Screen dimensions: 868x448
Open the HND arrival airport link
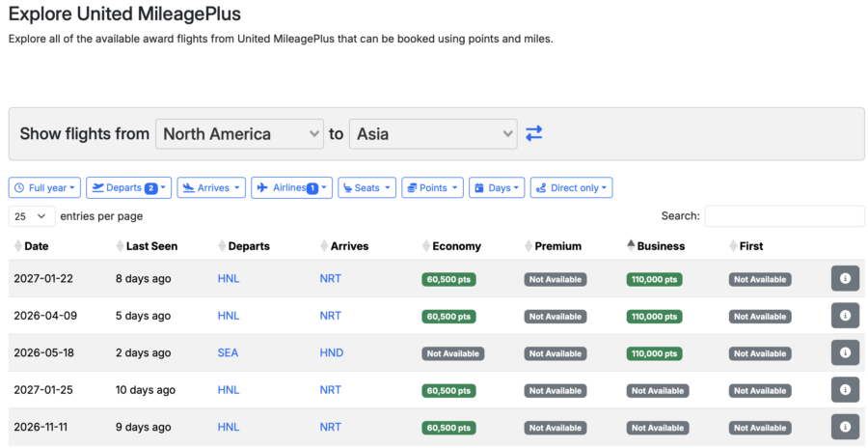[332, 352]
